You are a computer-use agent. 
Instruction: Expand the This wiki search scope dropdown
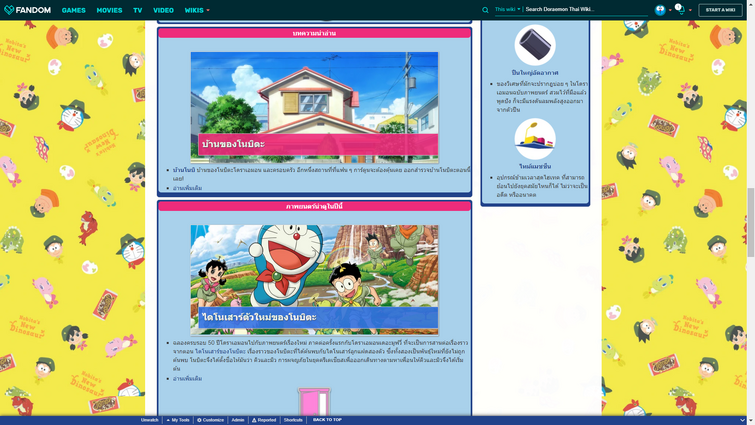508,9
